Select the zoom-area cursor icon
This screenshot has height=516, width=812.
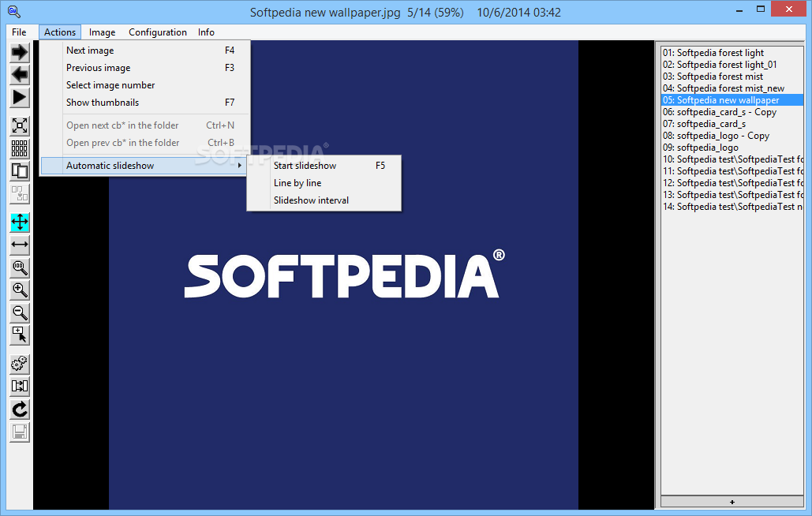tap(20, 335)
